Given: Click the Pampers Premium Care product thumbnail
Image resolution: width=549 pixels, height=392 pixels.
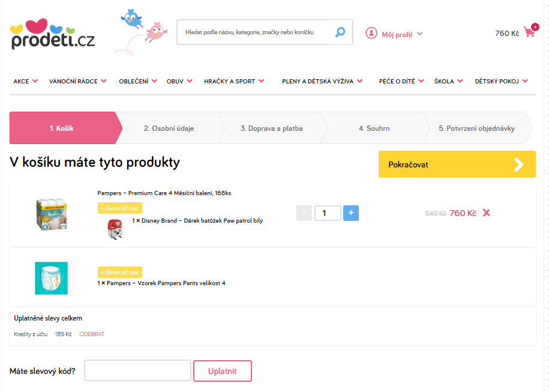Looking at the screenshot, I should 51,214.
